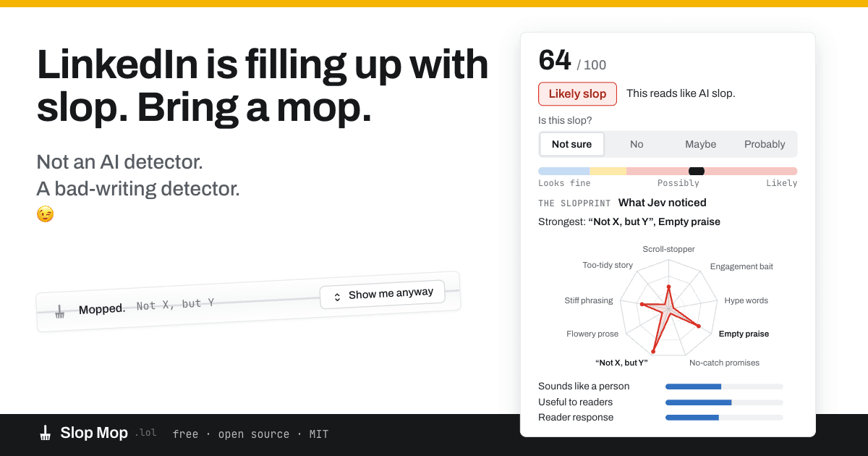Click the Hype words radar label
The image size is (868, 456).
[746, 300]
